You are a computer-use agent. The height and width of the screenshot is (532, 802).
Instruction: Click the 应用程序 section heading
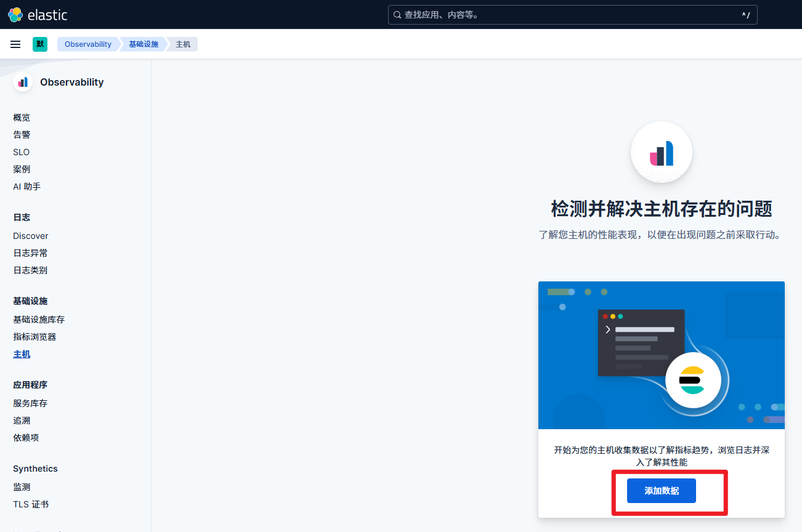pos(30,385)
